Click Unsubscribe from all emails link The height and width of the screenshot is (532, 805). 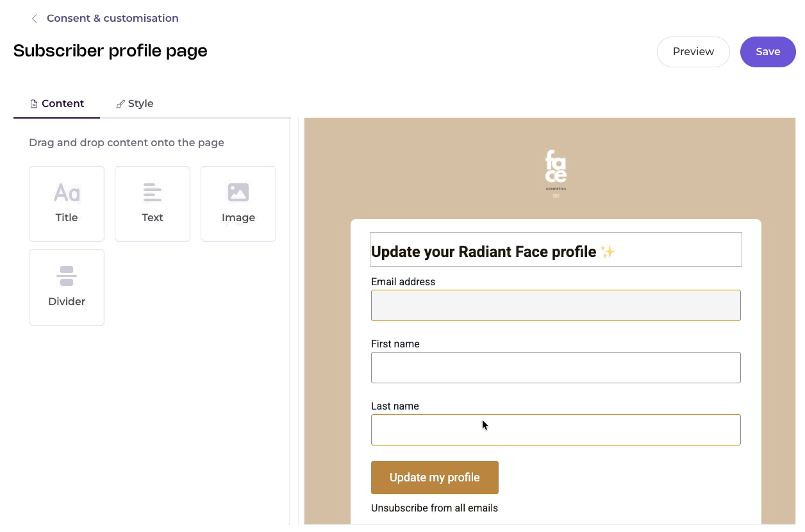point(435,508)
